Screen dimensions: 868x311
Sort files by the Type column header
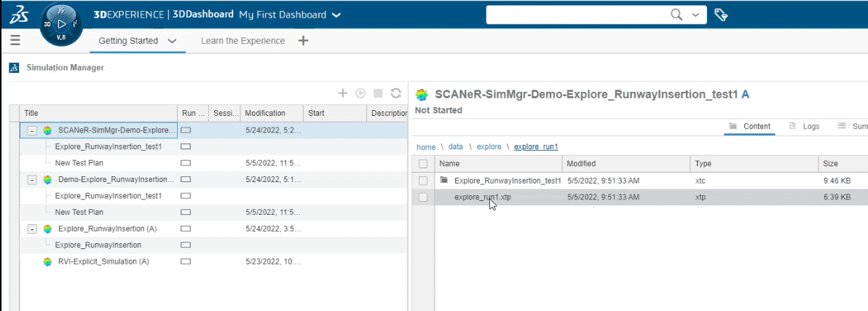click(754, 164)
